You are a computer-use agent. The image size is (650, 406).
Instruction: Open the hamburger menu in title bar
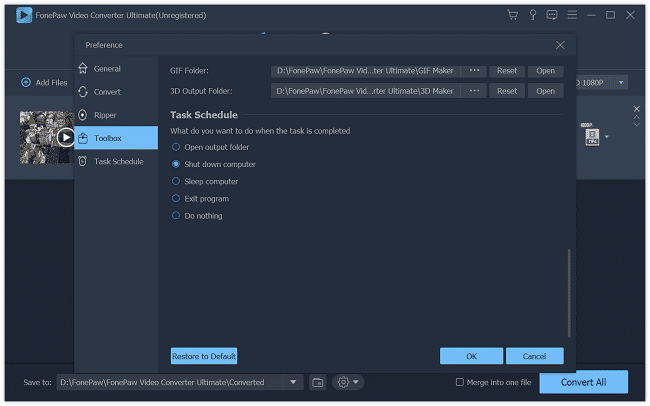pyautogui.click(x=572, y=15)
